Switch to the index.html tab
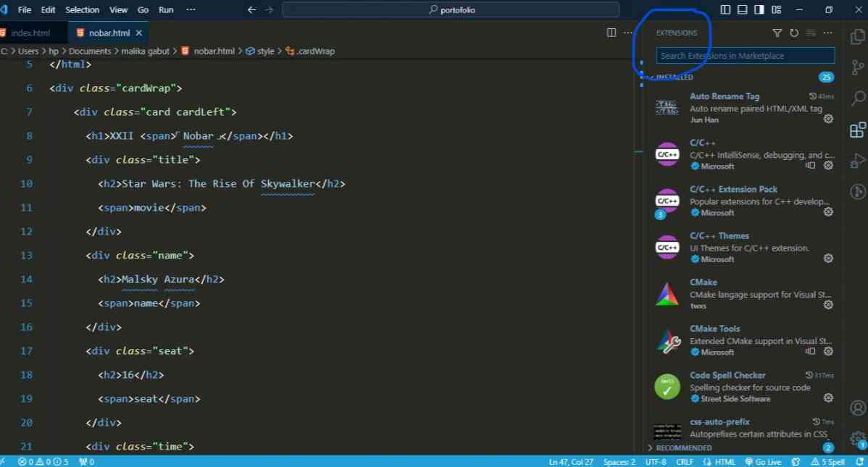The image size is (868, 467). (x=30, y=32)
